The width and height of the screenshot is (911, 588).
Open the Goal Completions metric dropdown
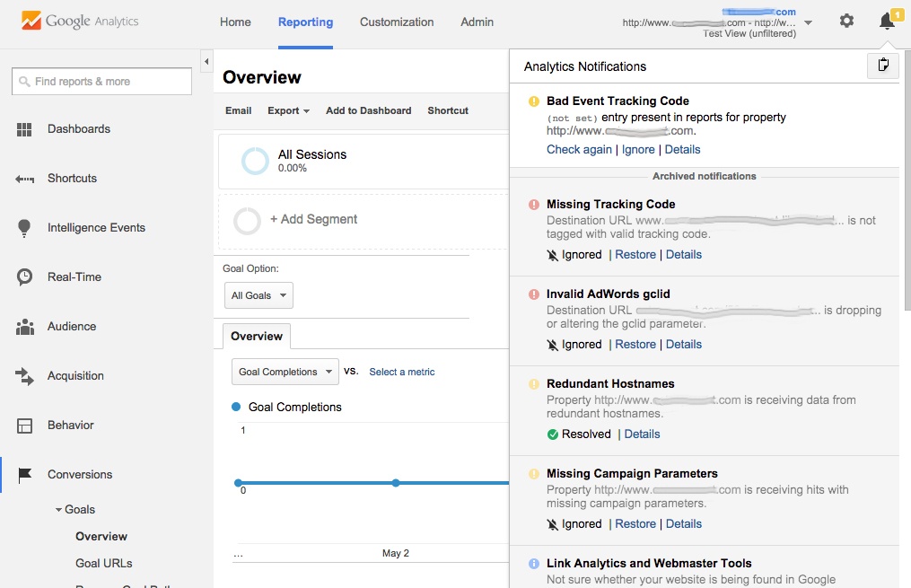[x=285, y=371]
